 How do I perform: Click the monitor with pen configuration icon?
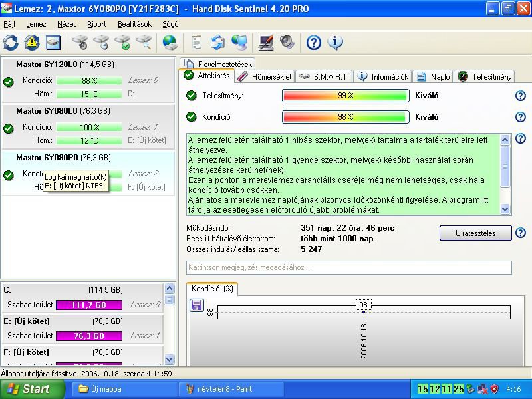pos(265,43)
